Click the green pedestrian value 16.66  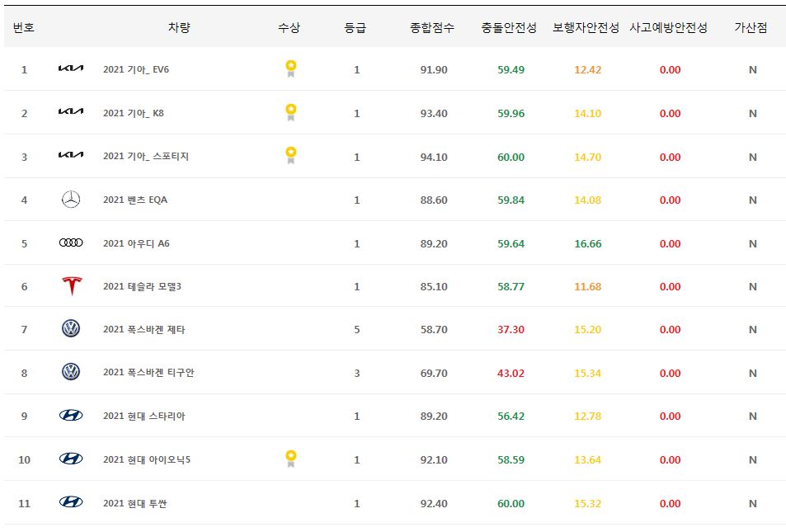pos(587,243)
